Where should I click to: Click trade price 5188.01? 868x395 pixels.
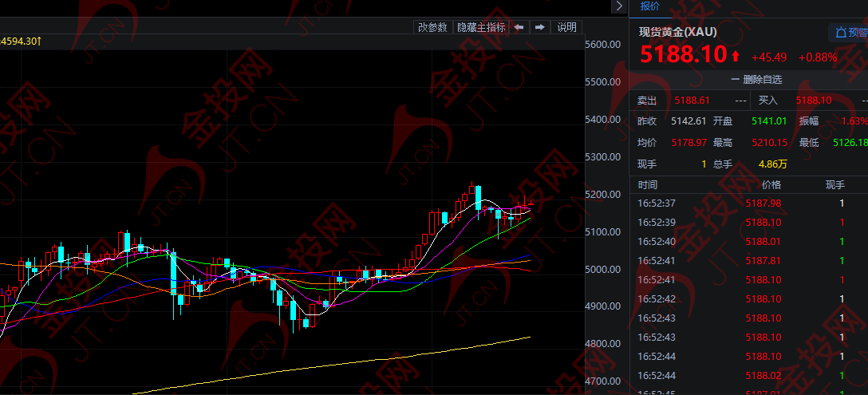tap(763, 242)
